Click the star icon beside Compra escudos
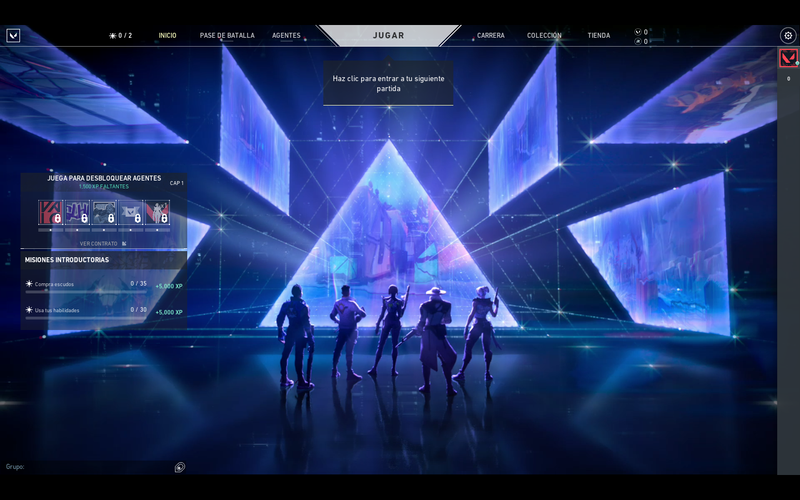This screenshot has height=500, width=800. [29, 284]
